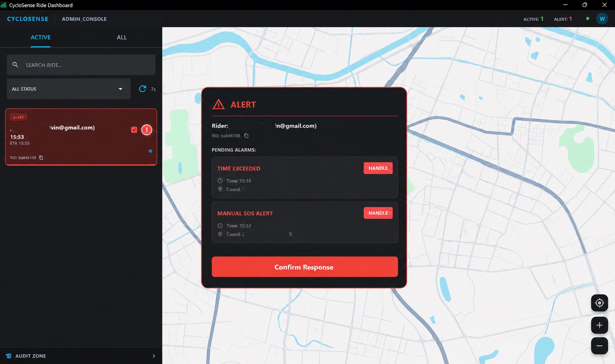This screenshot has height=364, width=615.
Task: Open the W user avatar
Action: coord(602,19)
